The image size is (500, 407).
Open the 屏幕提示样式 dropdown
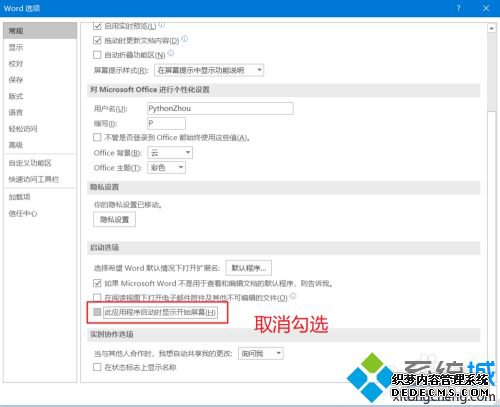coord(209,70)
